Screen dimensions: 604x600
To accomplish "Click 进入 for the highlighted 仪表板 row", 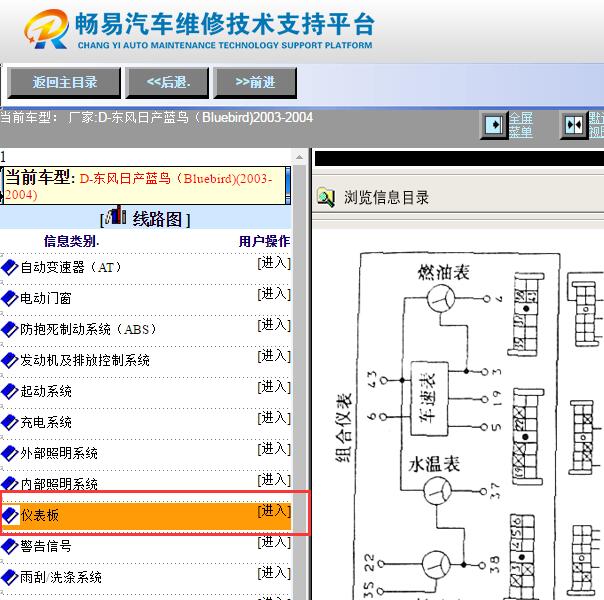I will [274, 511].
